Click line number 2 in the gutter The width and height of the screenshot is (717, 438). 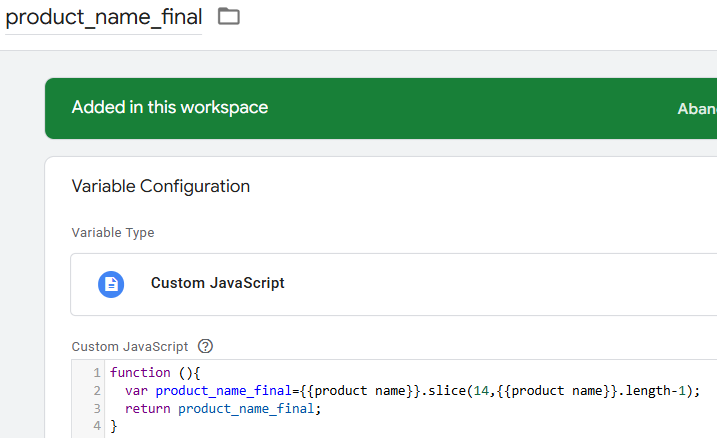click(x=97, y=390)
